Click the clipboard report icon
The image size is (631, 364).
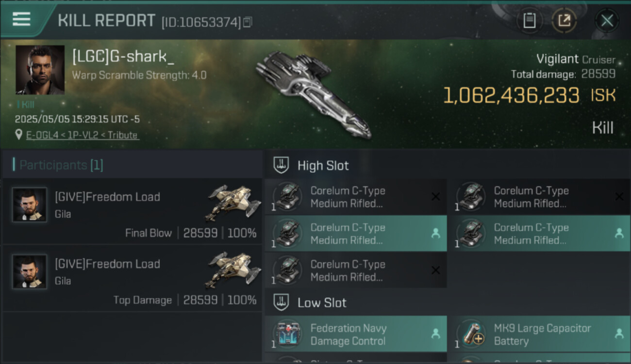[529, 21]
